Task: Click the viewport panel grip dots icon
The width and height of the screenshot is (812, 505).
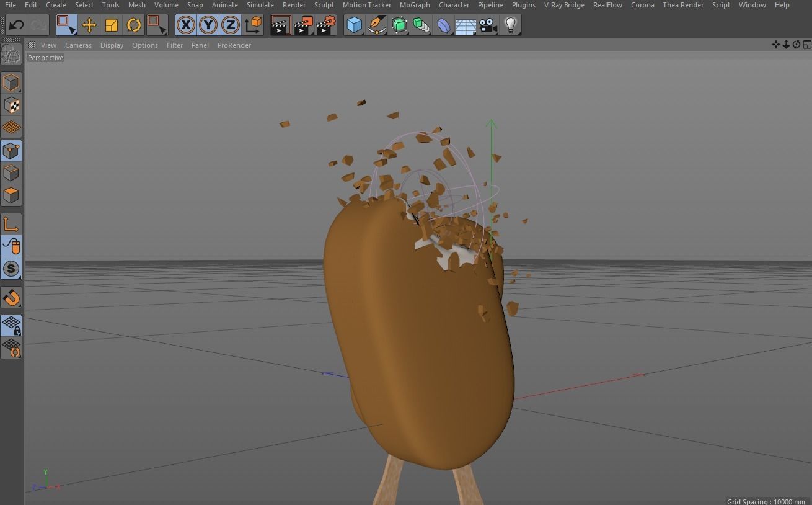Action: click(32, 45)
